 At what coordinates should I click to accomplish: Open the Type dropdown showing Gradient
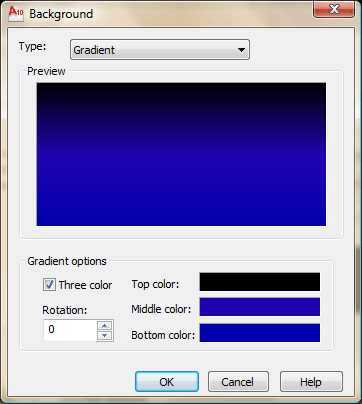pyautogui.click(x=160, y=50)
